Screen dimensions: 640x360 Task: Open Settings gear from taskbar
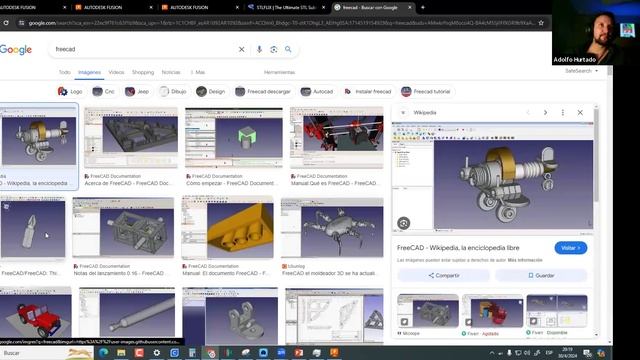coord(157,353)
